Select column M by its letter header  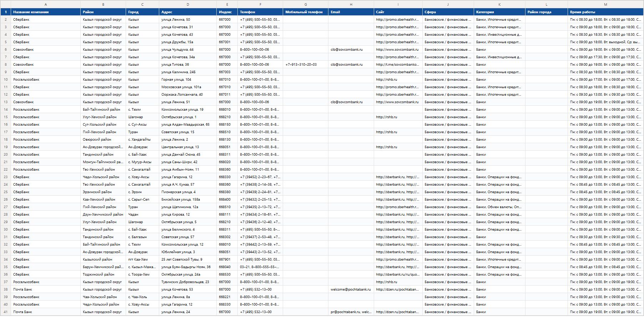[x=605, y=4]
